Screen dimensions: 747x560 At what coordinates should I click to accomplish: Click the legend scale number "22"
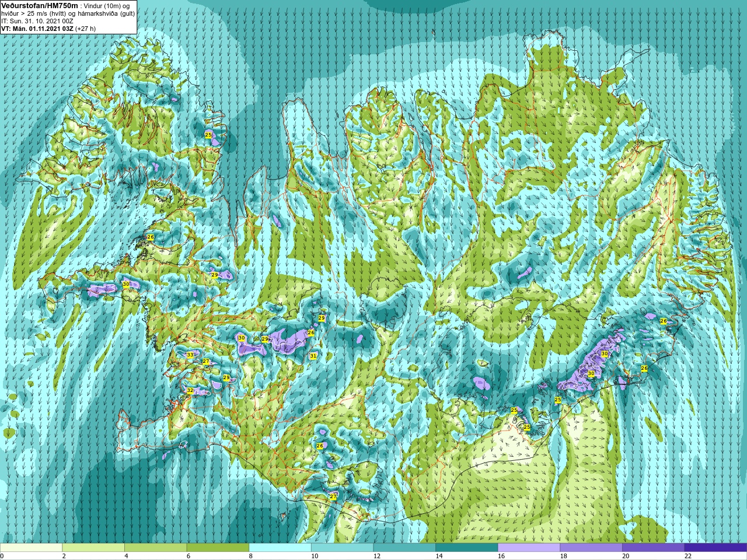(688, 556)
